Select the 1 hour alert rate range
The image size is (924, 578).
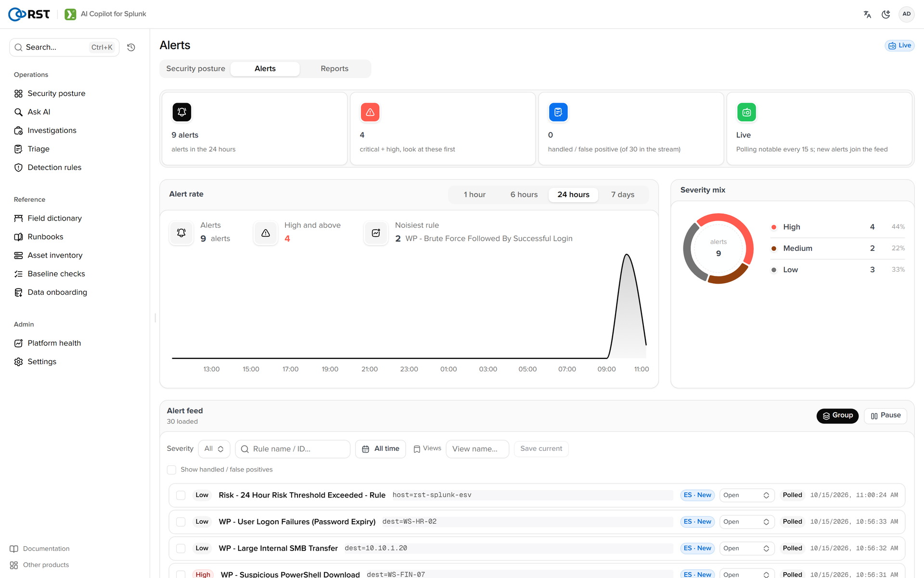point(475,195)
